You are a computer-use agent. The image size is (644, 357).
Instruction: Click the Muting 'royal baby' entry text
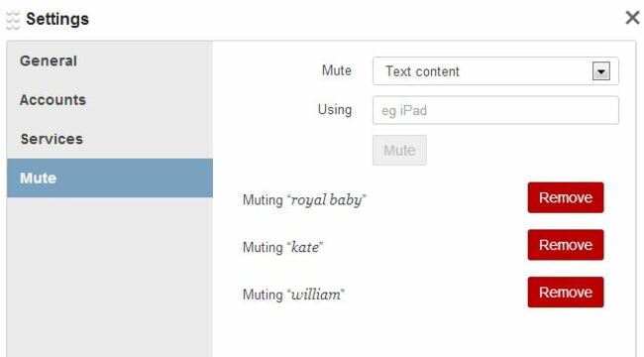(x=304, y=200)
